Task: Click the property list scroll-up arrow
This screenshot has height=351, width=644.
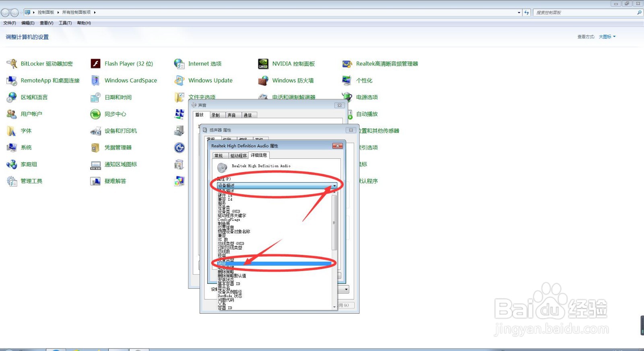Action: pyautogui.click(x=334, y=192)
